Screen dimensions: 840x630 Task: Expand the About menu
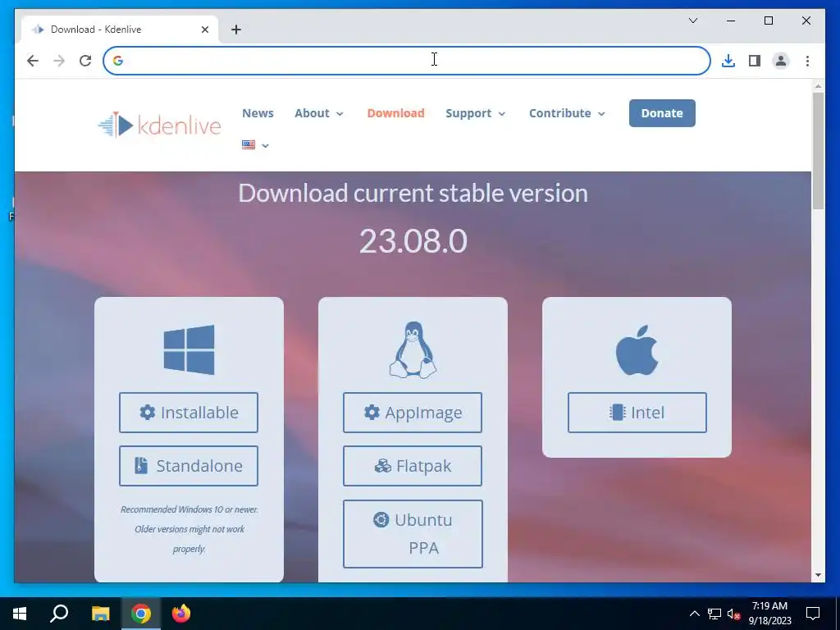319,113
